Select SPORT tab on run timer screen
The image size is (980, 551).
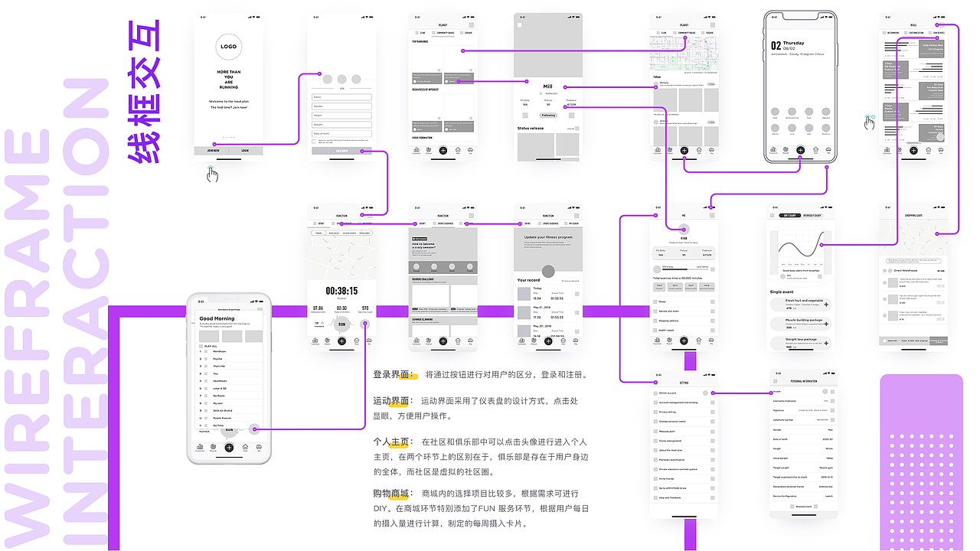click(x=319, y=223)
